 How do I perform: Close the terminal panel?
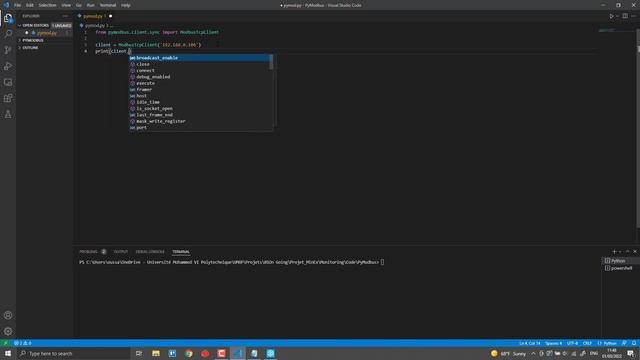(635, 251)
